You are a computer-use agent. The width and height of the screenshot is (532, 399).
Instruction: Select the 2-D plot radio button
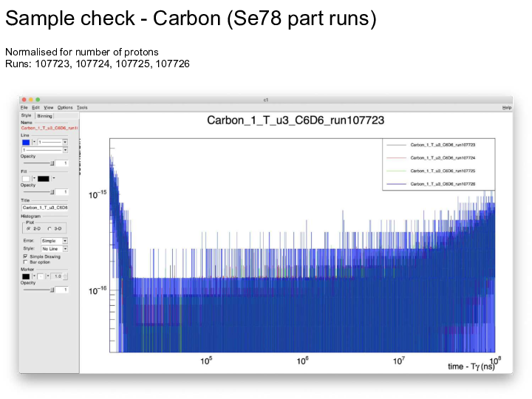29,228
